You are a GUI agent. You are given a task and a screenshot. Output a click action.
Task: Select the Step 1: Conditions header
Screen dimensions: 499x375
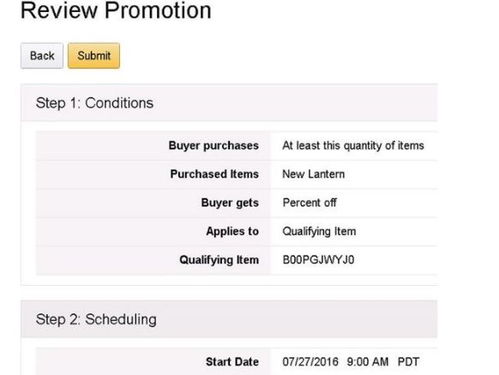click(x=95, y=103)
